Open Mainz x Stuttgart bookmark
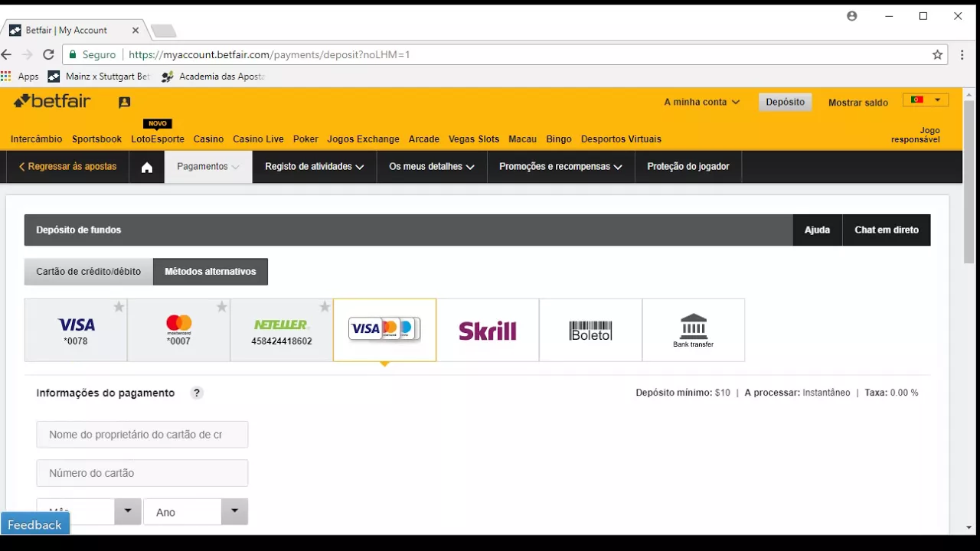This screenshot has height=551, width=980. click(99, 77)
